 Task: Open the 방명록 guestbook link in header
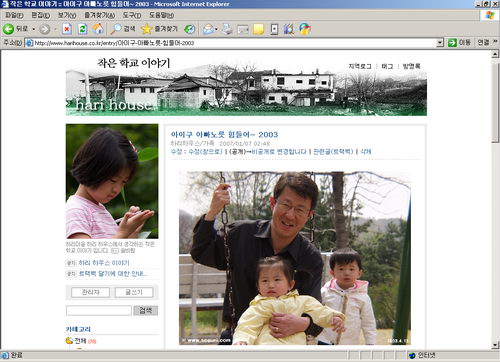411,66
